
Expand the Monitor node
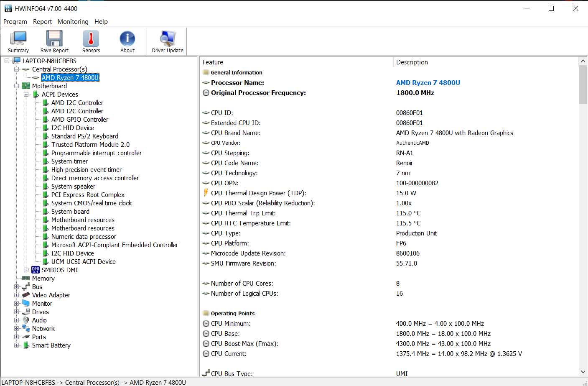[16, 304]
